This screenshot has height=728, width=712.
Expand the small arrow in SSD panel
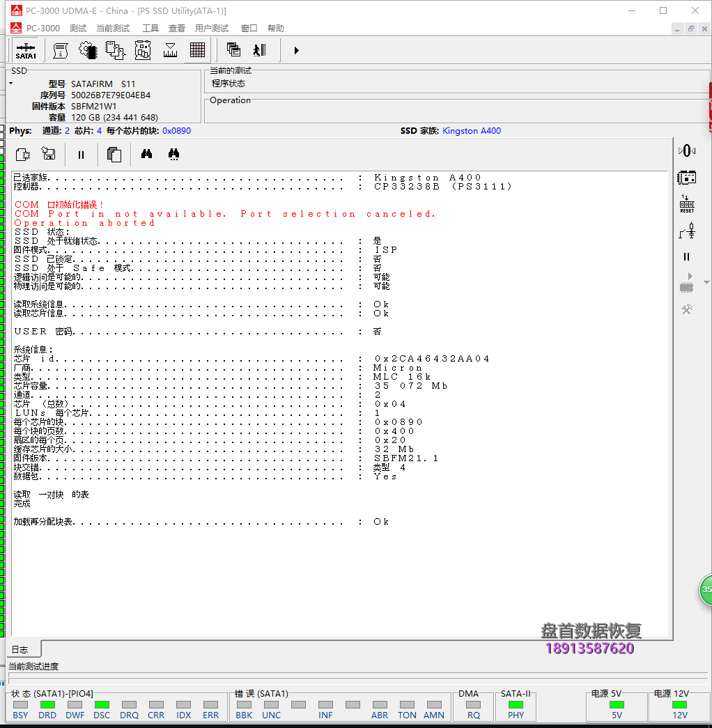10,84
